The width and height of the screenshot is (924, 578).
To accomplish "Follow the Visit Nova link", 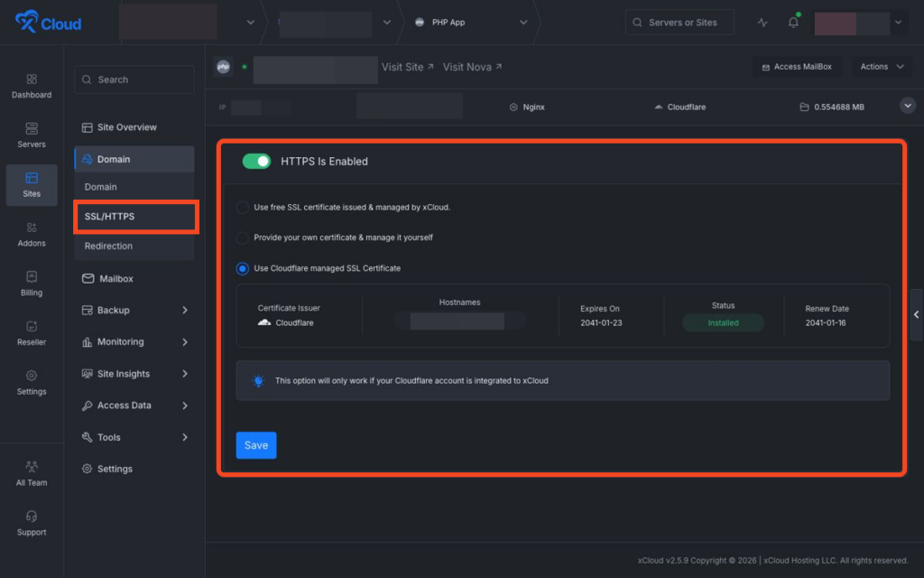I will pos(473,67).
